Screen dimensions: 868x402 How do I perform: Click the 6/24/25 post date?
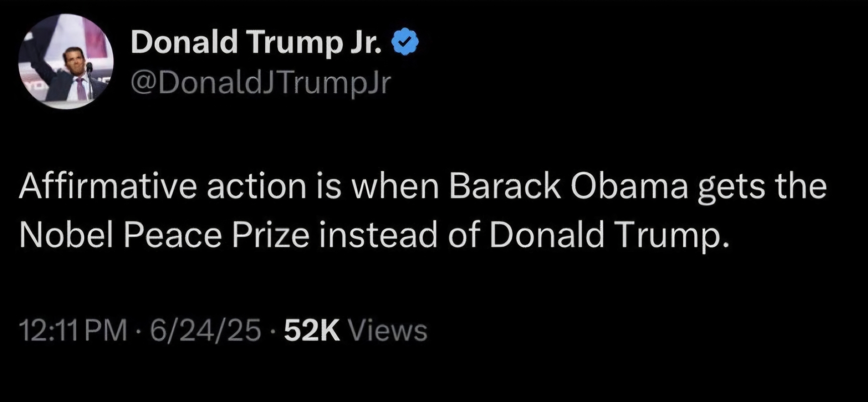click(205, 330)
